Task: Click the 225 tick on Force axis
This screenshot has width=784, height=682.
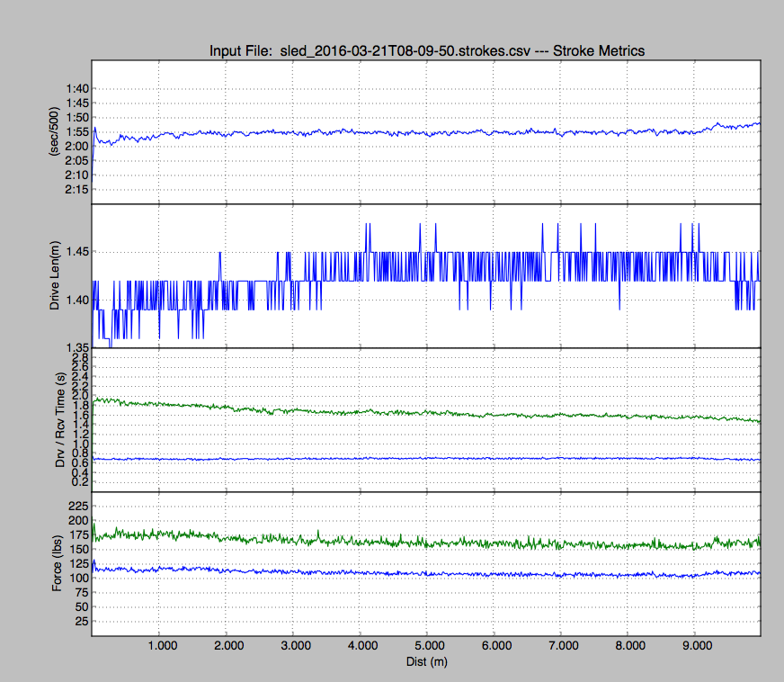Action: click(x=77, y=507)
